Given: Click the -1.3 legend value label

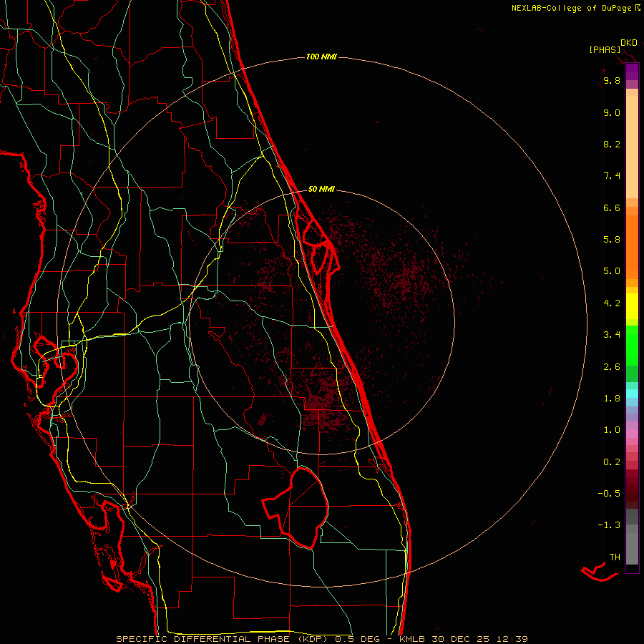Looking at the screenshot, I should pyautogui.click(x=609, y=525).
